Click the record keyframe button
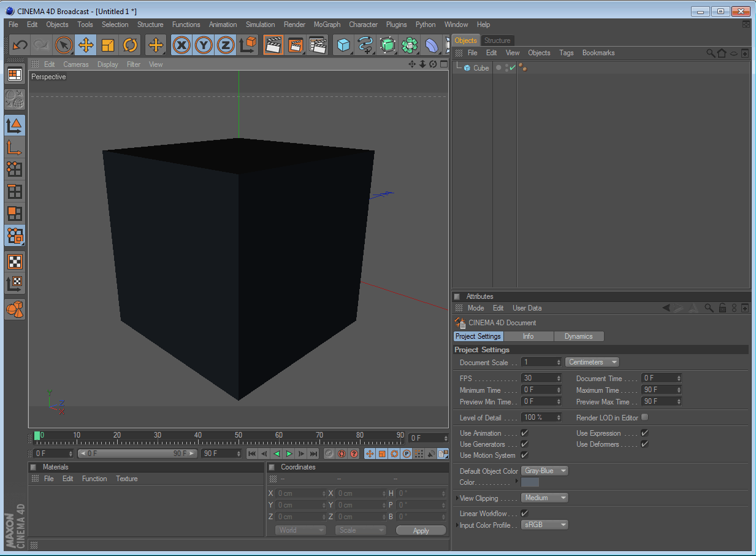This screenshot has height=556, width=756. (329, 454)
